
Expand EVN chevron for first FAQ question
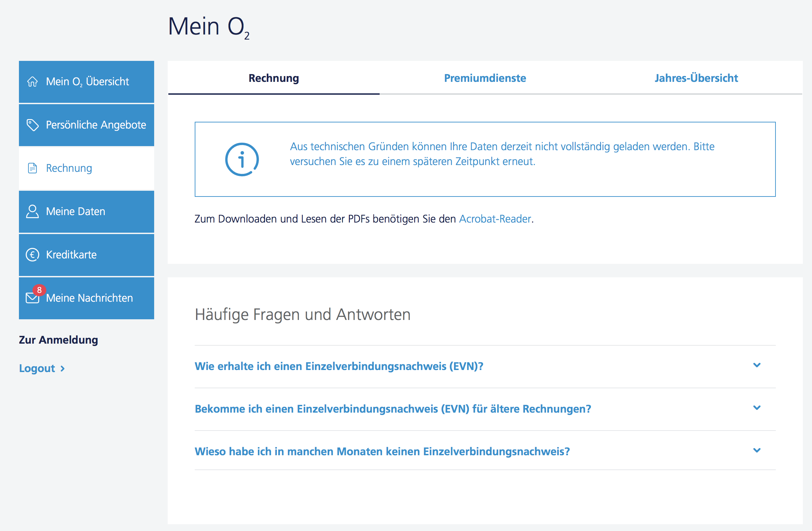(757, 366)
